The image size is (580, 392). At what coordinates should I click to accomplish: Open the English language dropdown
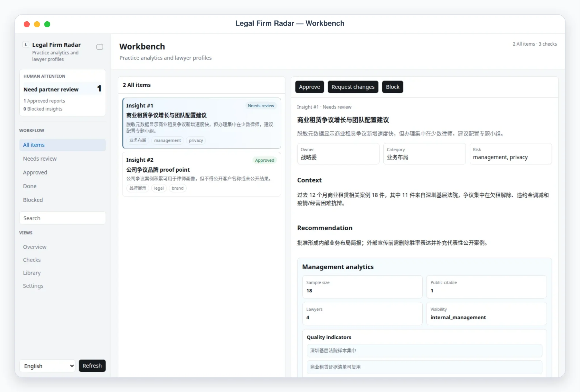pos(47,366)
